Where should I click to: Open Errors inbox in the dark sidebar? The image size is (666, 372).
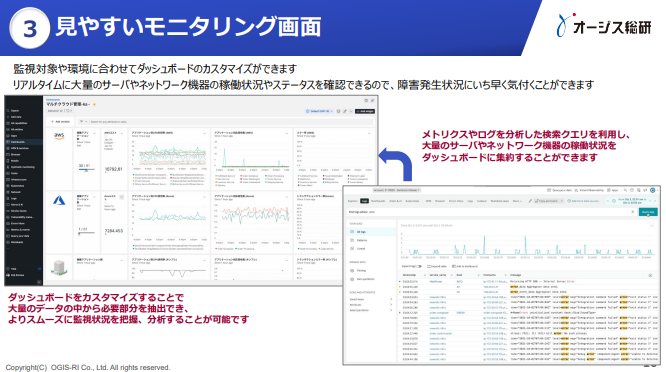click(18, 223)
